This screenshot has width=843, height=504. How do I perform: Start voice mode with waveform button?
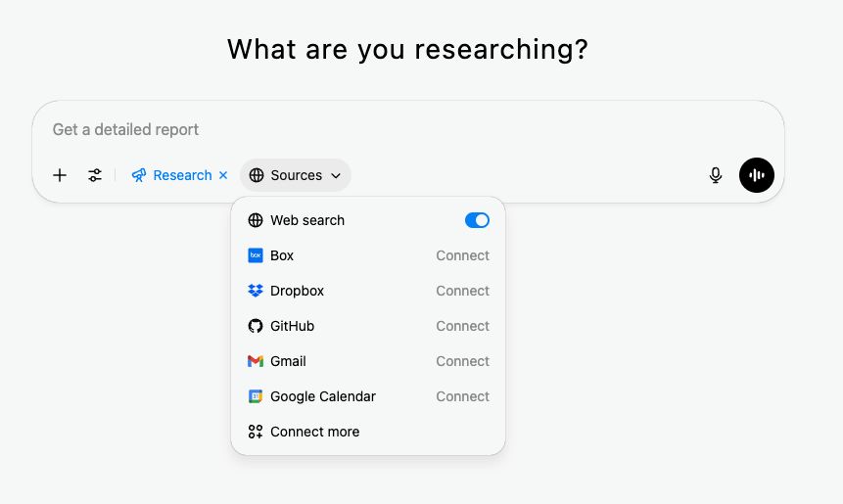coord(756,175)
